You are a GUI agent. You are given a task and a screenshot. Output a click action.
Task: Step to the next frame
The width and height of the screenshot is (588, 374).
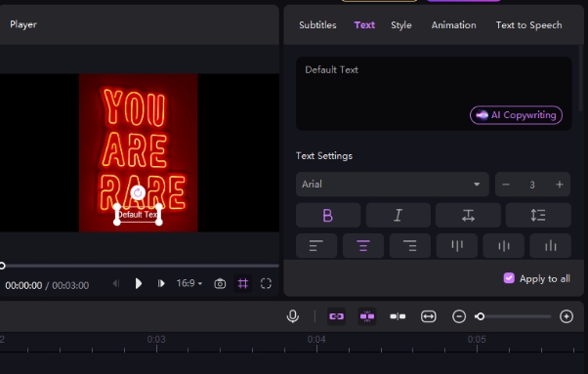pyautogui.click(x=161, y=284)
